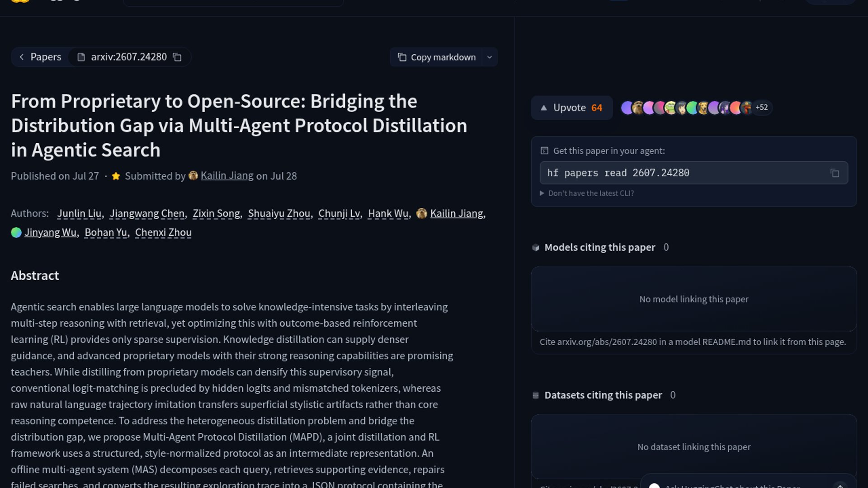The height and width of the screenshot is (488, 868).
Task: Expand the Copy markdown dropdown arrow
Action: [x=490, y=57]
